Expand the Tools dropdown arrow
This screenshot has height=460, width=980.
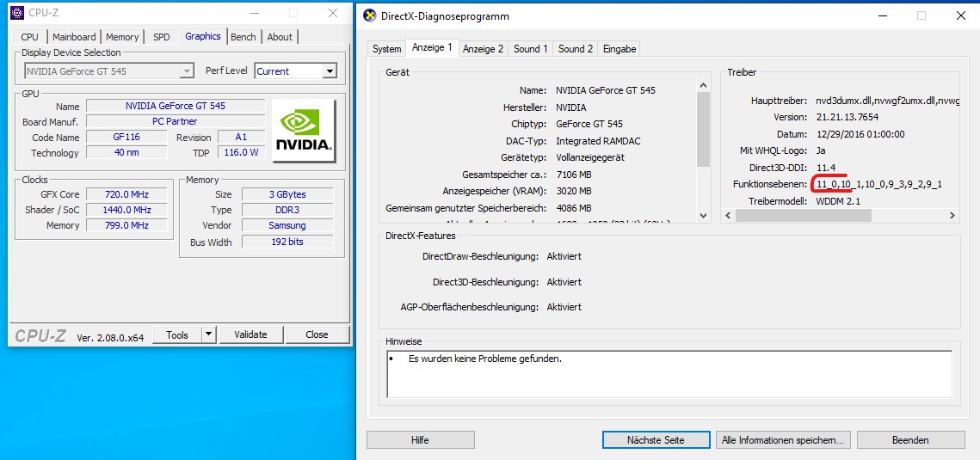coord(209,334)
